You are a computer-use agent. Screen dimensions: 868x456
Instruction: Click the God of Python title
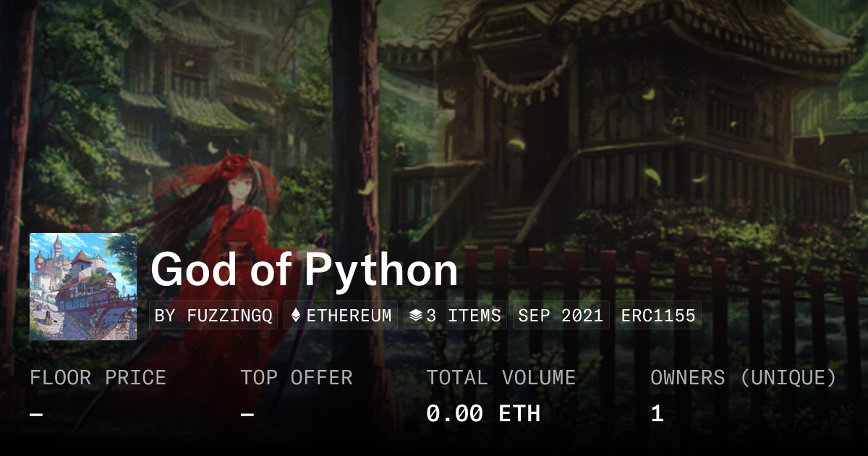click(305, 271)
